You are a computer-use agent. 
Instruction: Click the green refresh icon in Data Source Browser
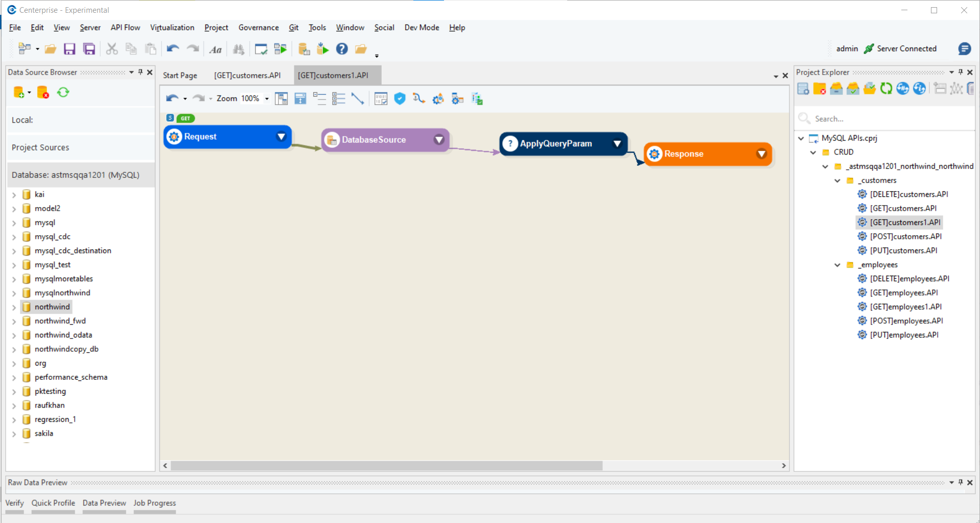pos(63,93)
